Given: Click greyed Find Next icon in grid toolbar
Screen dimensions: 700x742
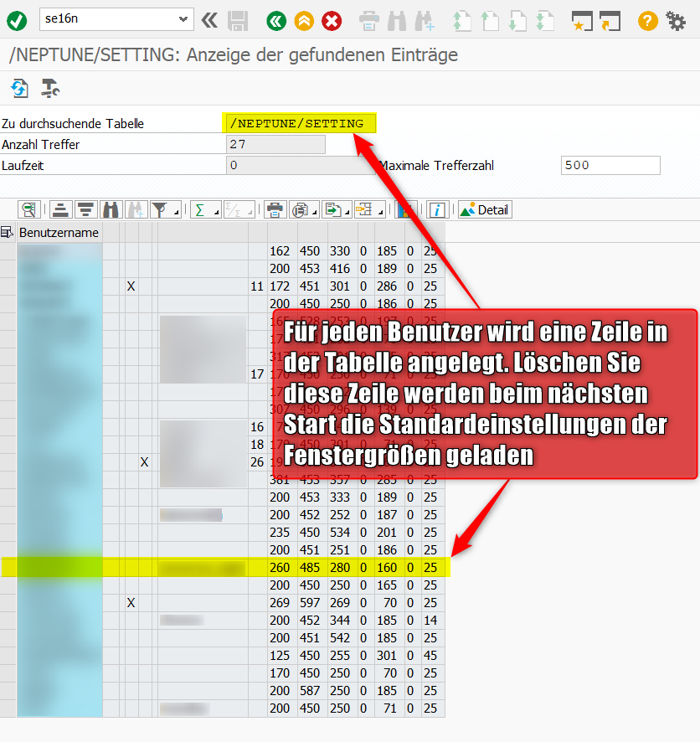Looking at the screenshot, I should (136, 209).
